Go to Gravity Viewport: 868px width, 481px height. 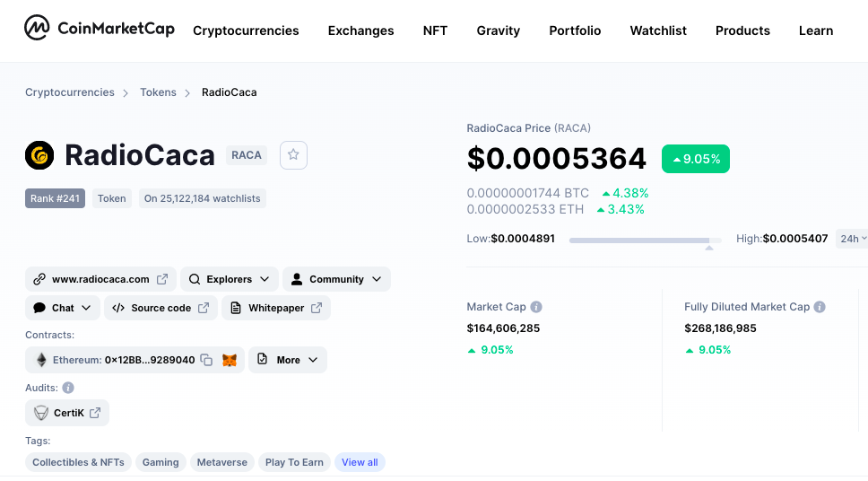(499, 31)
